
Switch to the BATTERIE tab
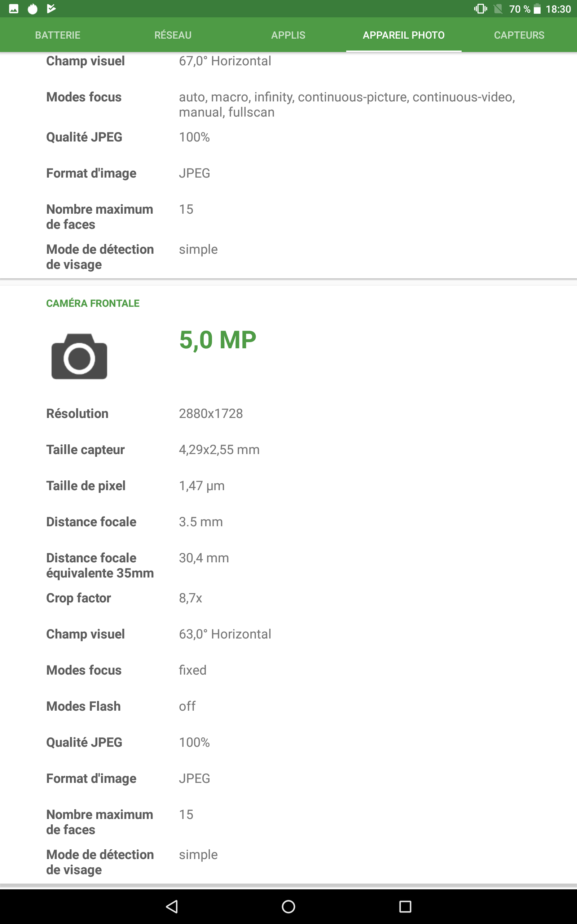(x=58, y=35)
